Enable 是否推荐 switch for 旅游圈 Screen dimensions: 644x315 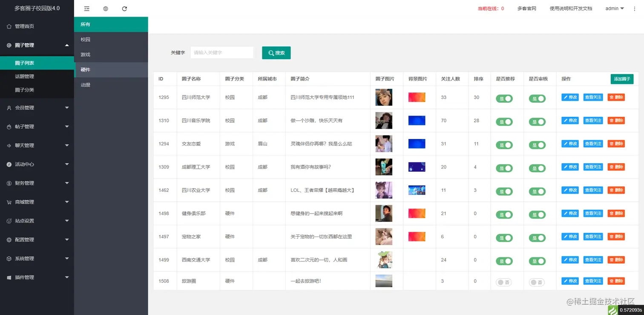[504, 282]
